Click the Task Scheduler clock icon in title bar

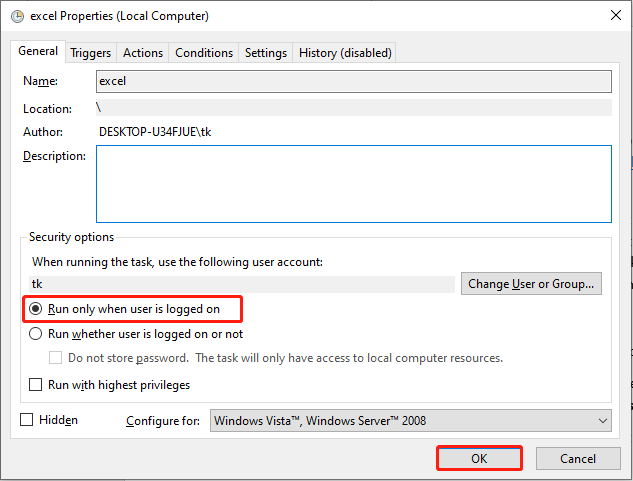click(x=17, y=17)
